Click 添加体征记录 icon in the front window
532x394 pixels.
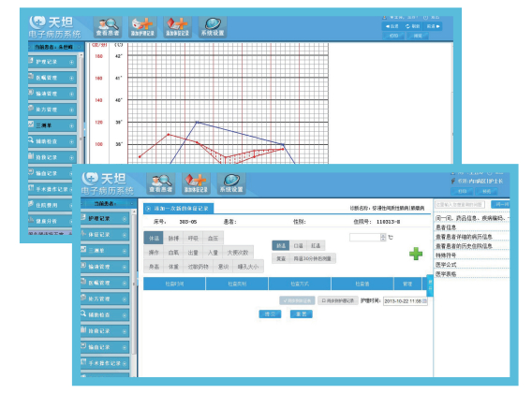pos(196,183)
